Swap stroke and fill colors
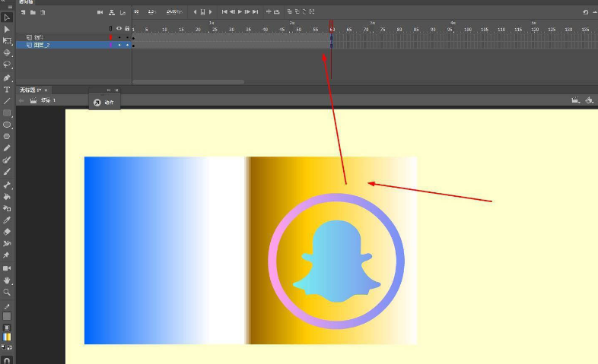The height and width of the screenshot is (364, 598). click(x=10, y=347)
